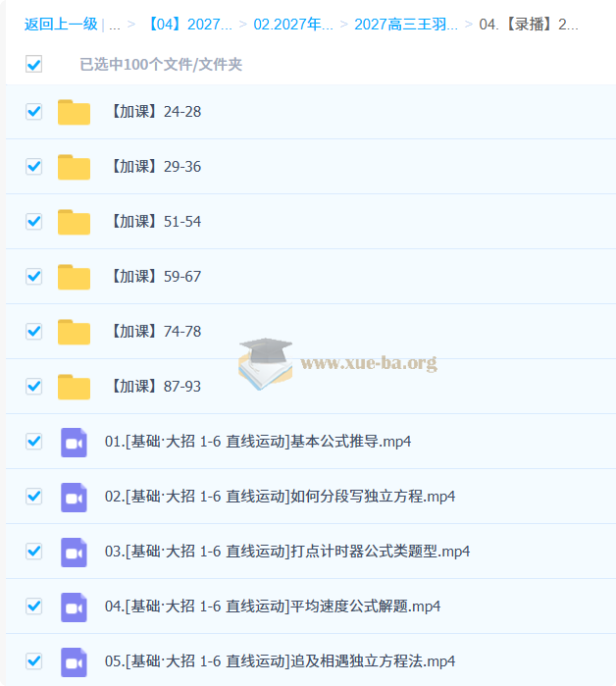
Task: Click video icon for 03.打点计时器公式类题型.mp4
Action: (74, 553)
